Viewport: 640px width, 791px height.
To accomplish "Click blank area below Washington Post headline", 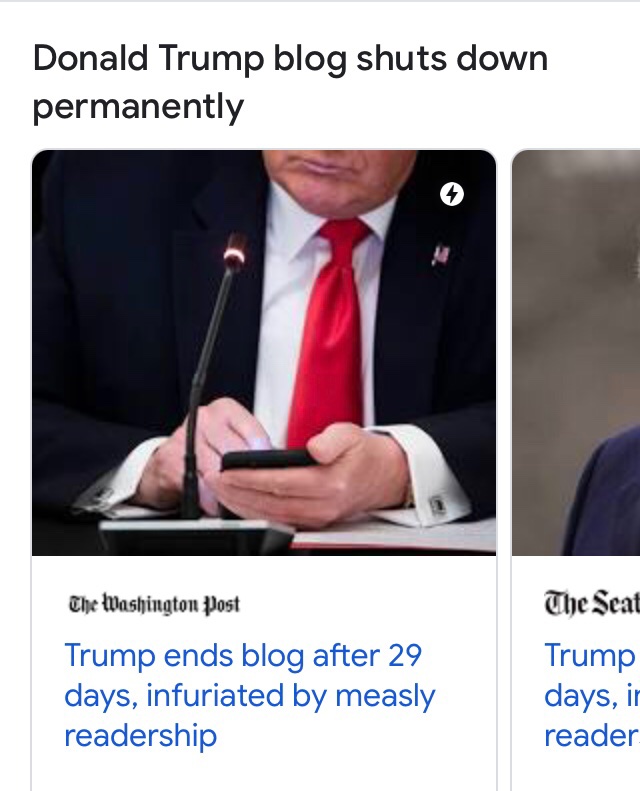I will point(264,772).
